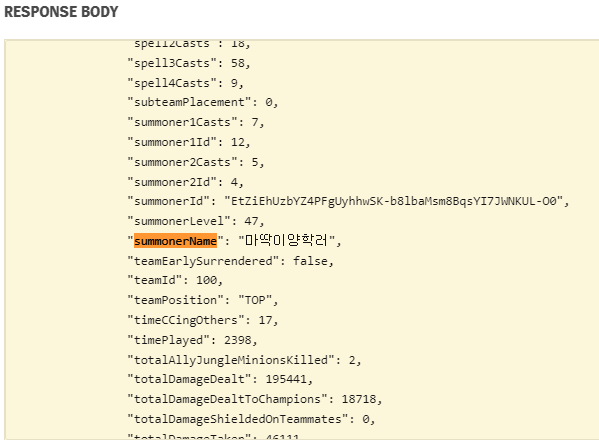Click the "totalDamageDealt": 195441 line
This screenshot has width=599, height=440.
(220, 379)
